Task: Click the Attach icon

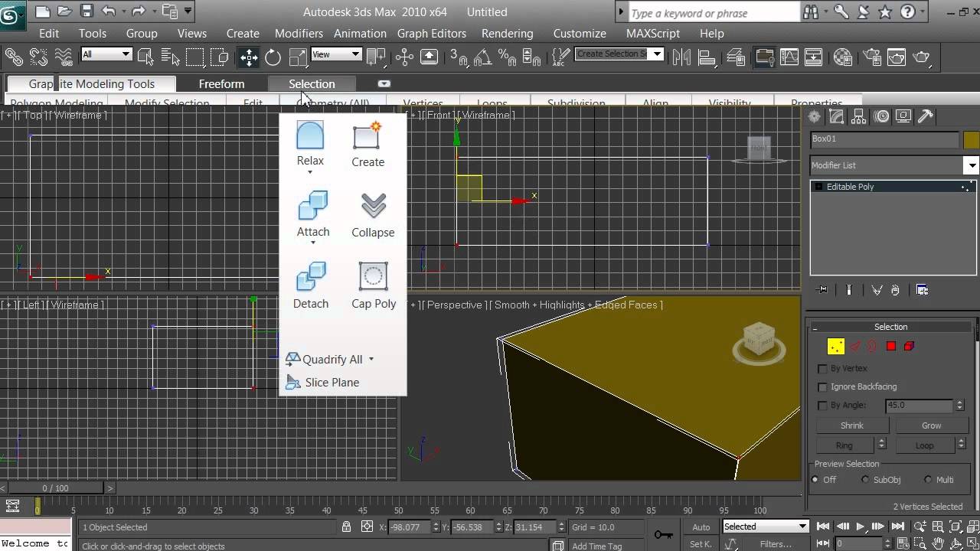Action: pyautogui.click(x=313, y=205)
